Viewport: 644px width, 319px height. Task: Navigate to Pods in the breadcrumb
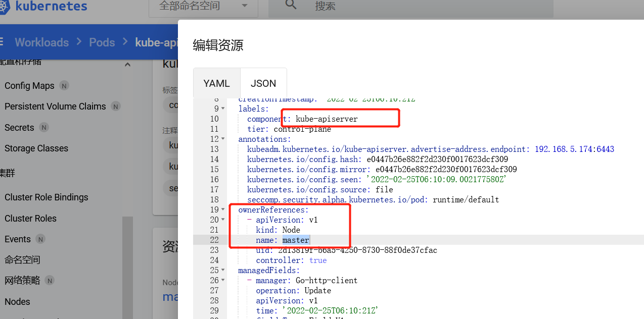click(102, 42)
